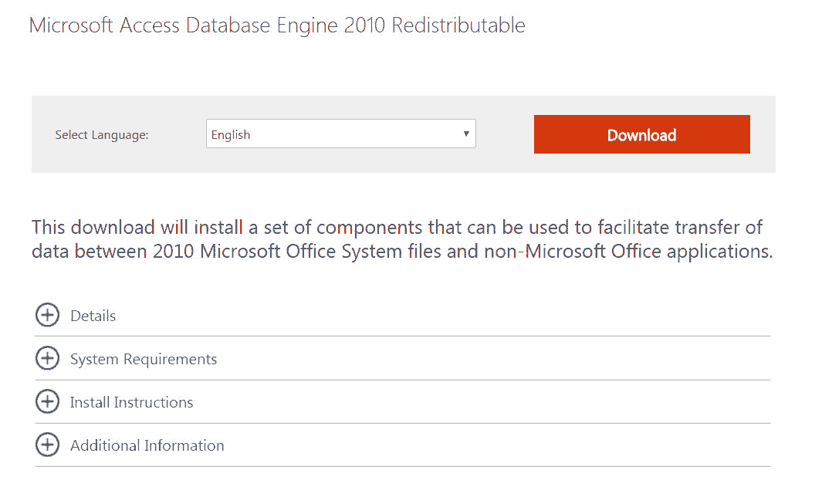Image resolution: width=832 pixels, height=504 pixels.
Task: Expand the Details section plus icon
Action: 47,315
